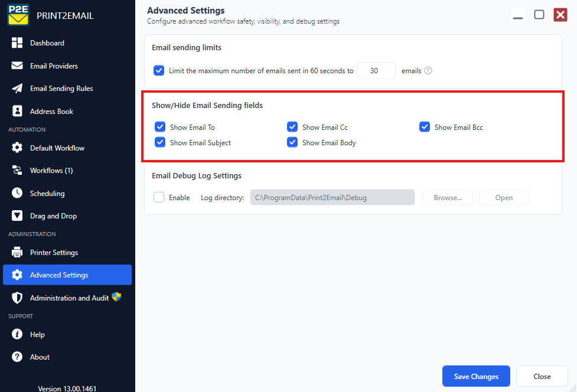Click the Close button at bottom
Viewport: 577px width, 392px height.
pos(542,376)
